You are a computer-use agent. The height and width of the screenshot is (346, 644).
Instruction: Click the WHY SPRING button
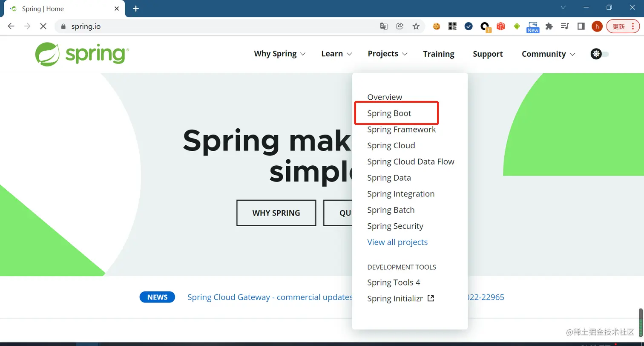point(276,213)
